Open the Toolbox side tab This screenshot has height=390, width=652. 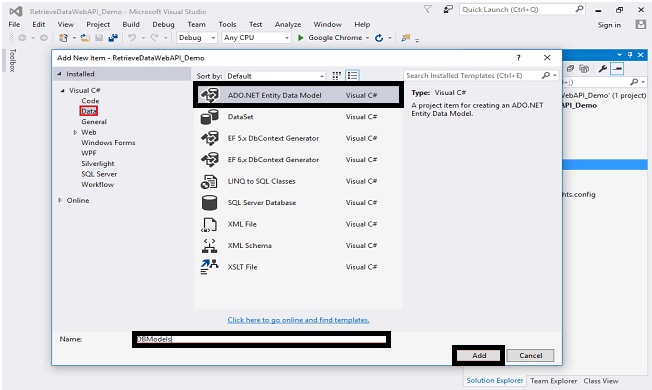(12, 60)
